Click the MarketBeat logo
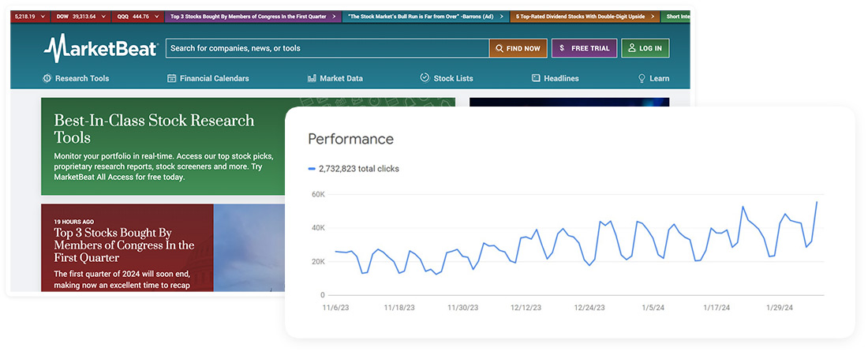 pos(101,48)
